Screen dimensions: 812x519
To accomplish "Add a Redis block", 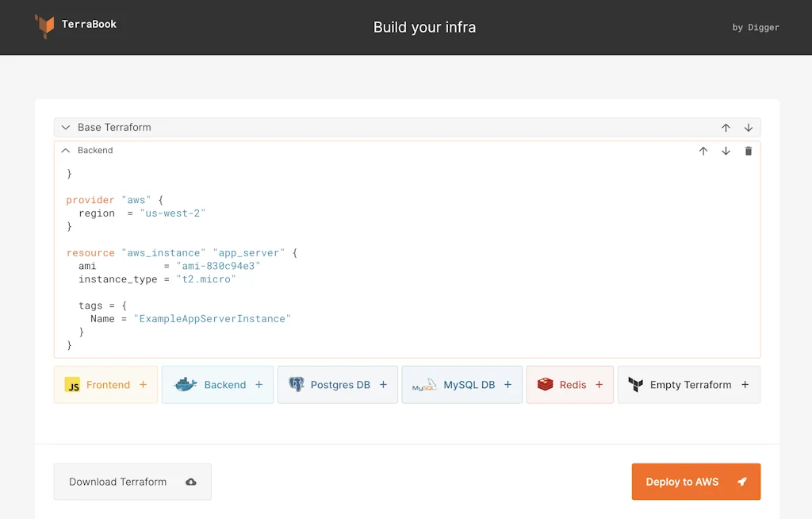I will tap(569, 385).
